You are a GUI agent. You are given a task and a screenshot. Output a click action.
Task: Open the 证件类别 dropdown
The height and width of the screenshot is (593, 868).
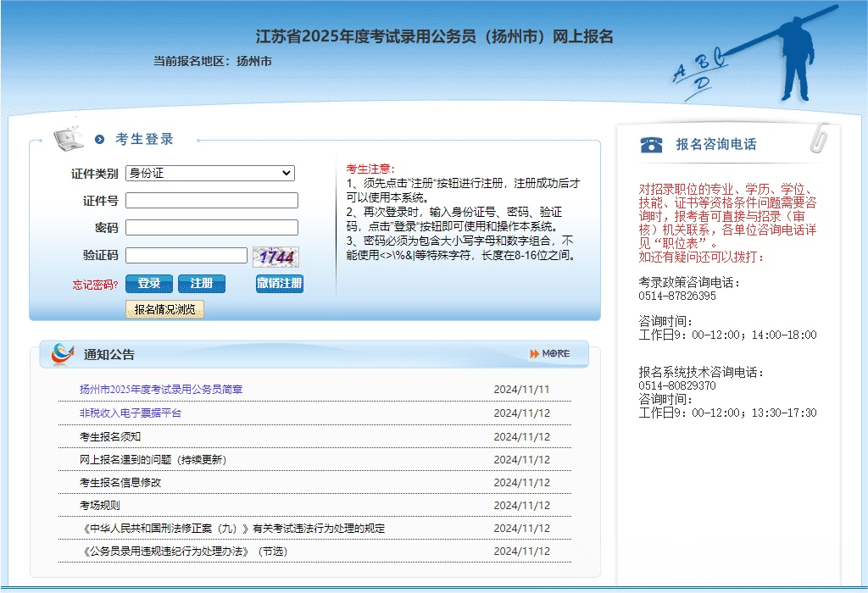209,174
